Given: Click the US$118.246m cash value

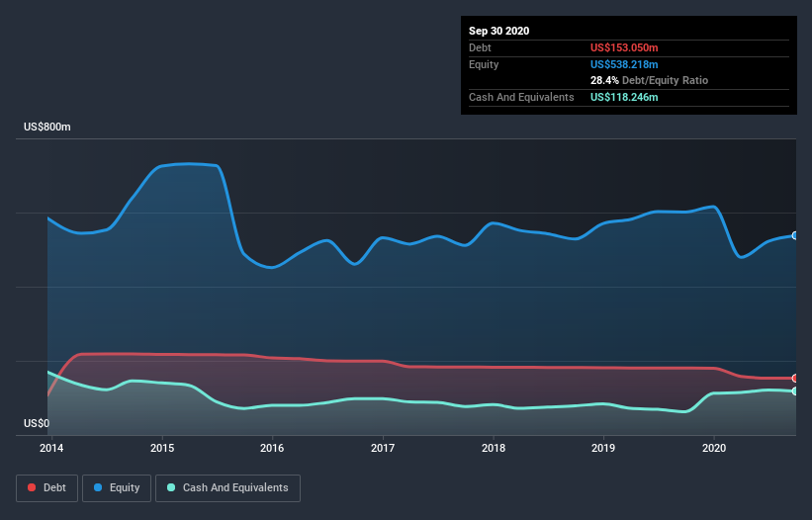Looking at the screenshot, I should point(624,97).
